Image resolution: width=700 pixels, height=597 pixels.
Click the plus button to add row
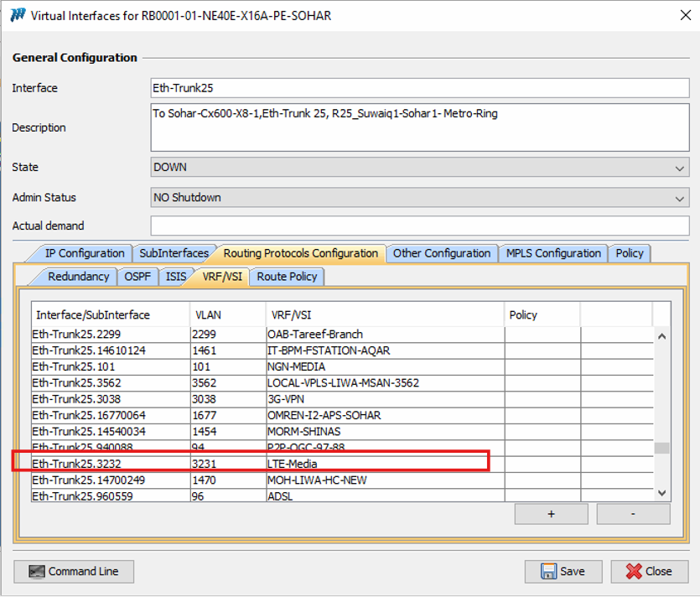550,514
